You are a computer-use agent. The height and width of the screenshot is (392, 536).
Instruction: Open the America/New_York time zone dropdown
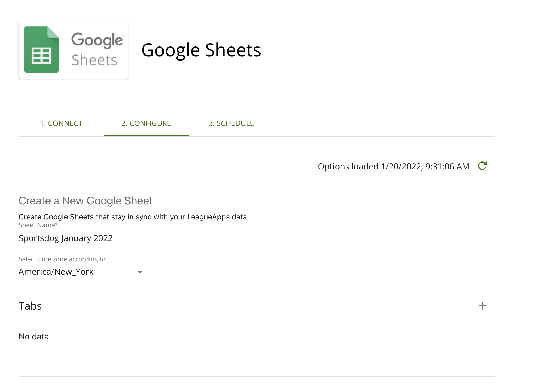82,272
